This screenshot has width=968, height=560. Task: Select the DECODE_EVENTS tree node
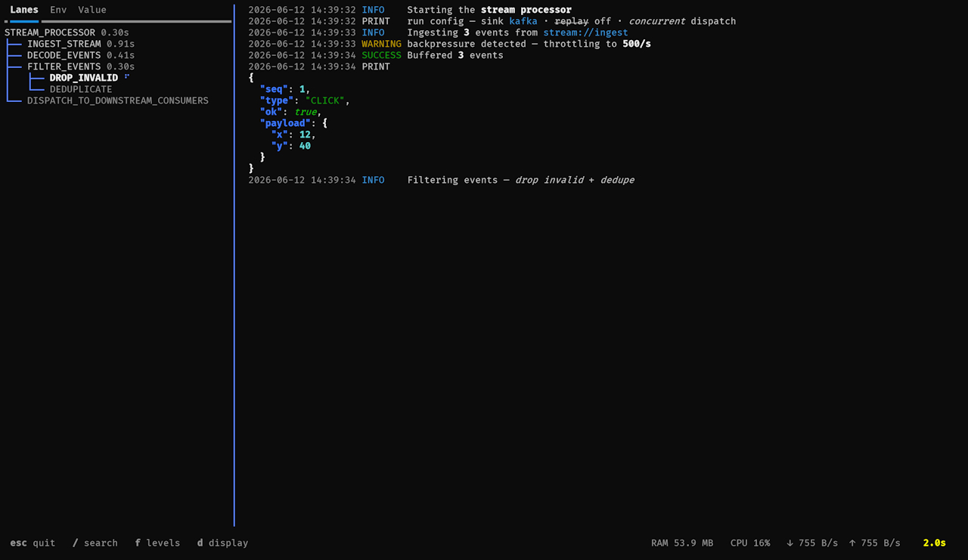coord(81,55)
